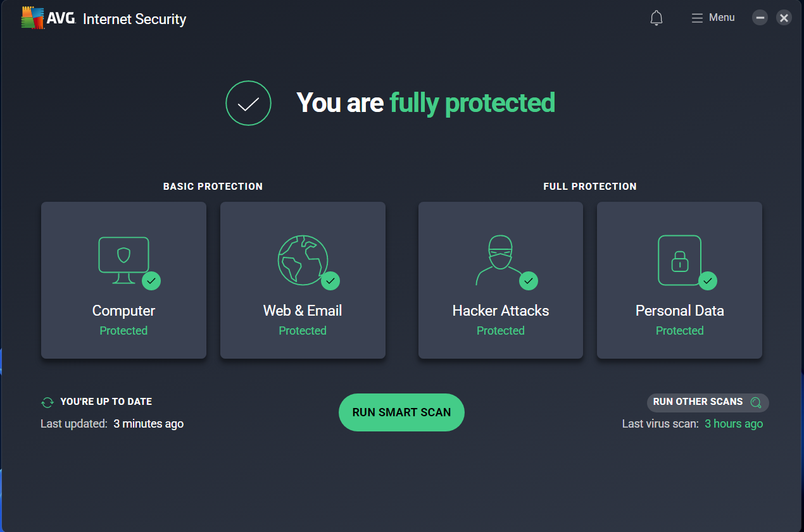Click the Web & Email globe icon
This screenshot has height=532, width=804.
[x=303, y=260]
